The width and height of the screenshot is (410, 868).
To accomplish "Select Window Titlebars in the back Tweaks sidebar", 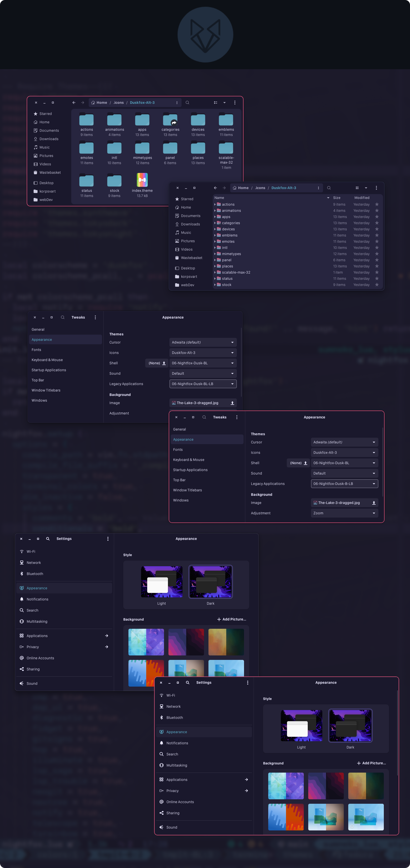I will tap(66, 391).
